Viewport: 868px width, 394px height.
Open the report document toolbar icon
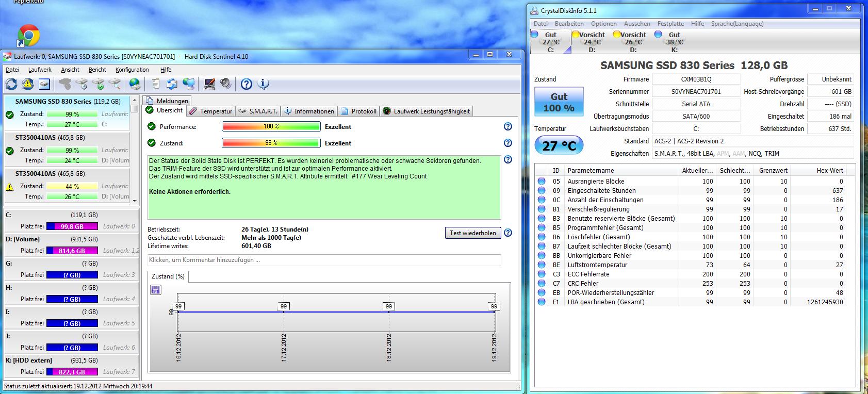tap(156, 84)
